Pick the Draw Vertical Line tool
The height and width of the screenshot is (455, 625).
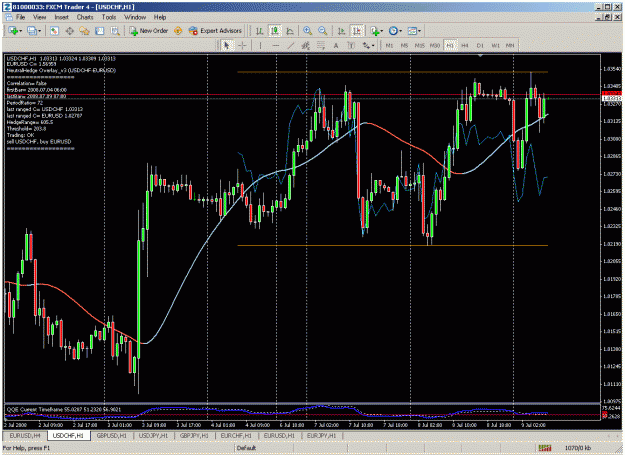point(260,45)
